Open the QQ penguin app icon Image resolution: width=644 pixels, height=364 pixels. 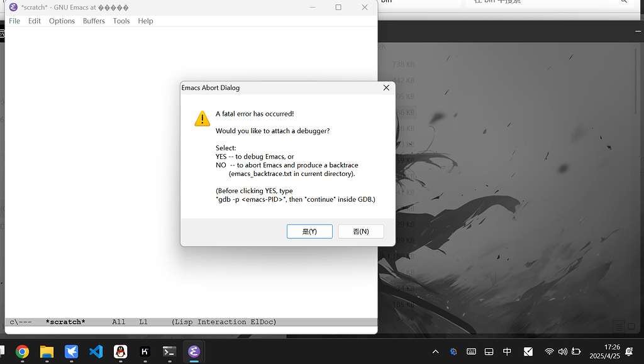coord(120,351)
